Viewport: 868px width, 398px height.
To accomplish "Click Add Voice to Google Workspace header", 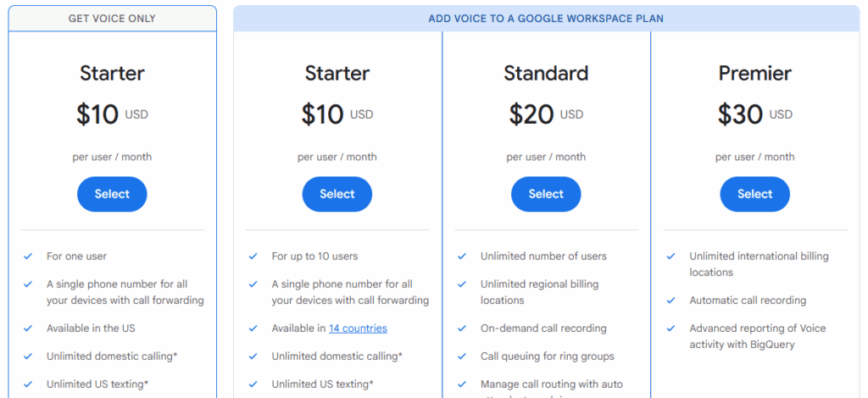I will (x=546, y=19).
